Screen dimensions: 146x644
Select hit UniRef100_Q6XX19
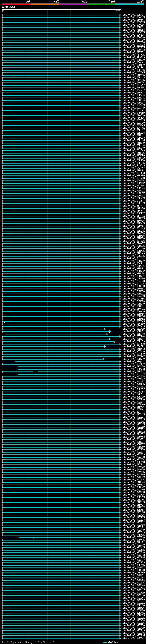pyautogui.click(x=134, y=329)
